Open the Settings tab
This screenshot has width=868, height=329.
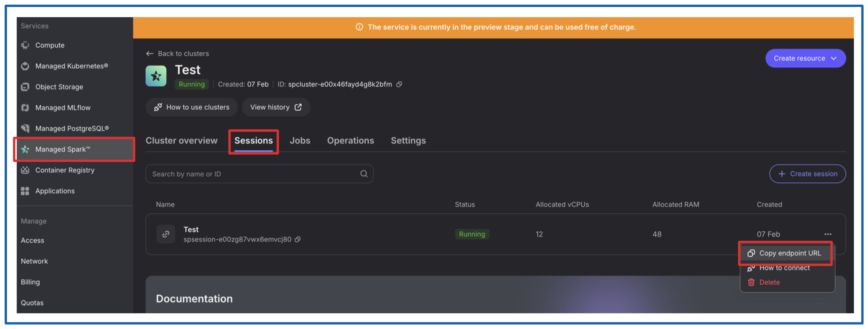408,141
